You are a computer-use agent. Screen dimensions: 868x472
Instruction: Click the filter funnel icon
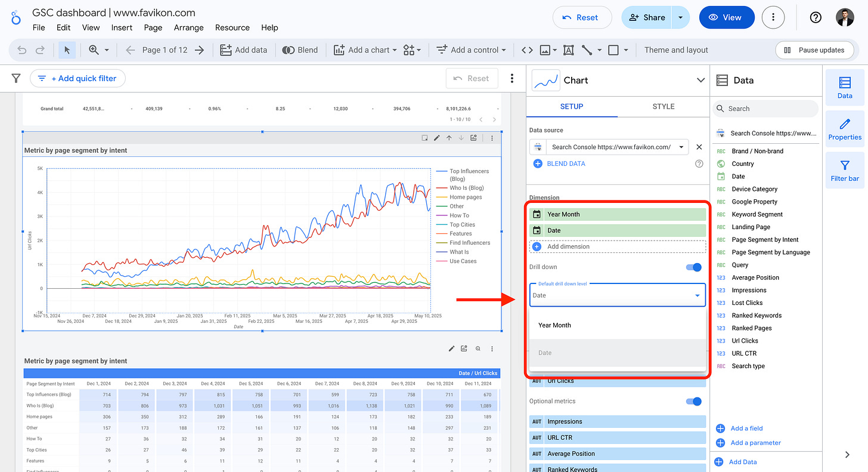point(16,78)
